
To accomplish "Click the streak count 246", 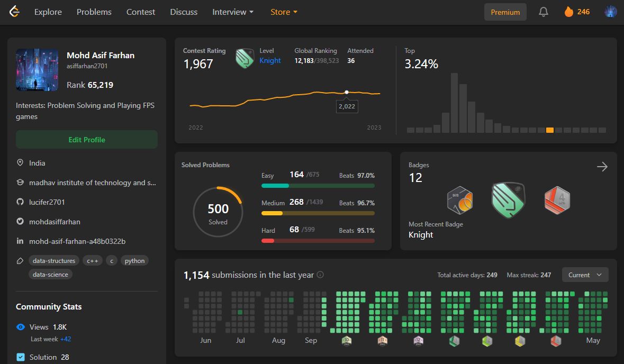I will pyautogui.click(x=583, y=12).
